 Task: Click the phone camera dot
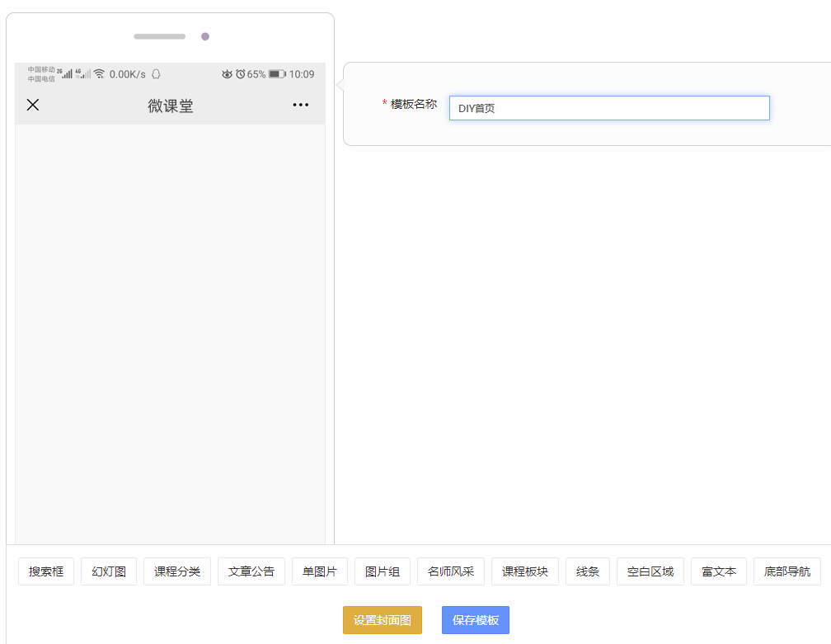click(x=205, y=36)
